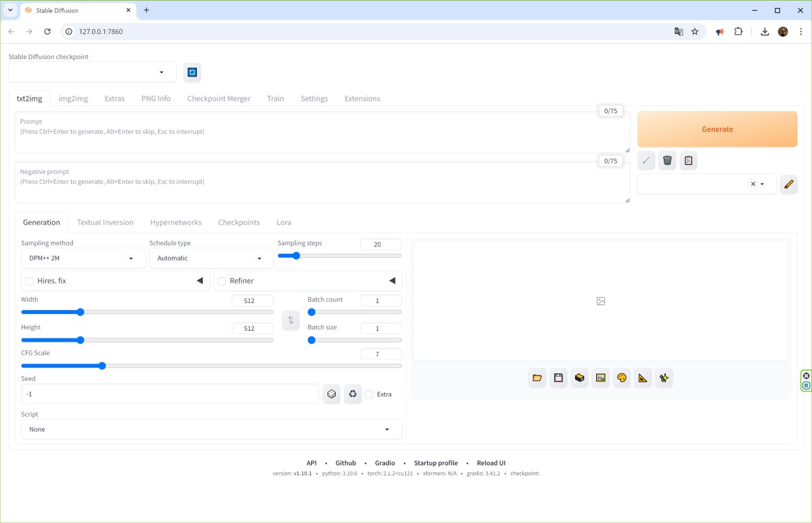Open the Settings tab
812x523 pixels.
pyautogui.click(x=314, y=99)
